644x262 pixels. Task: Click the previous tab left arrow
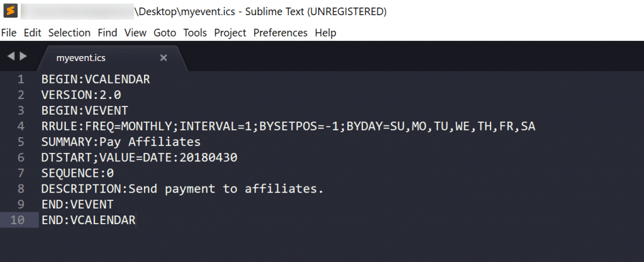coord(11,57)
